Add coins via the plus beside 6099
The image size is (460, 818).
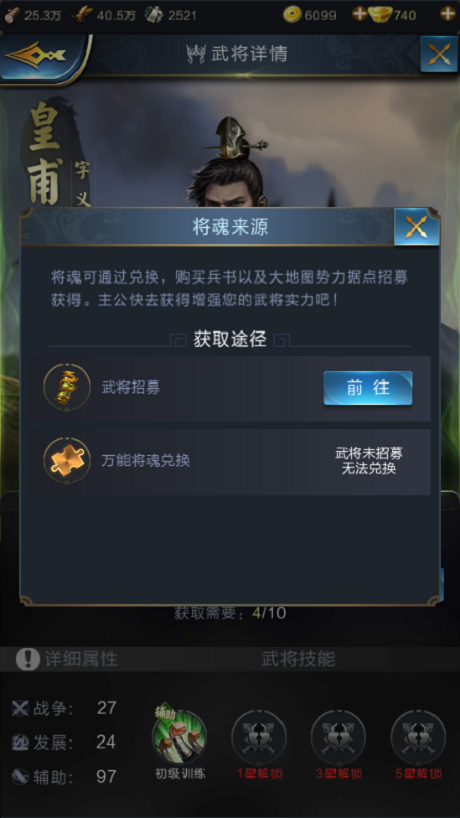point(359,14)
